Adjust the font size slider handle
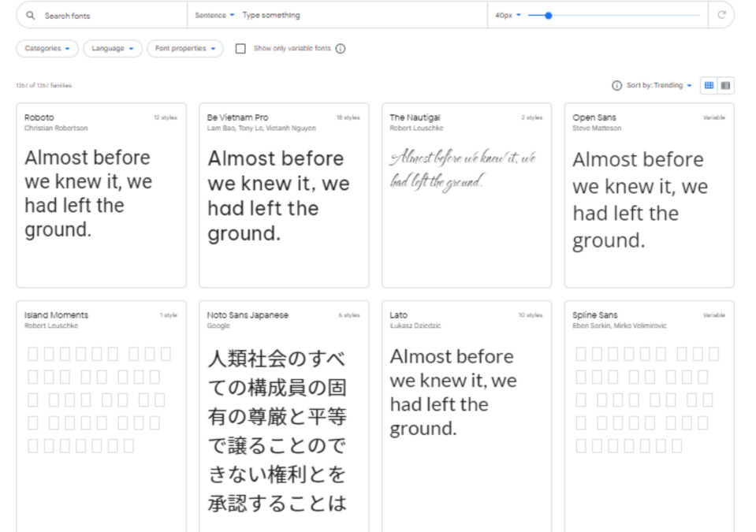 (x=549, y=15)
